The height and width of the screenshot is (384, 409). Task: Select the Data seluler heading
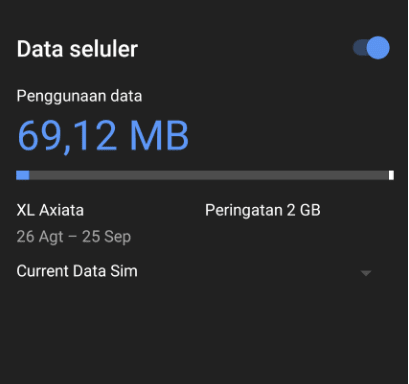pos(77,49)
